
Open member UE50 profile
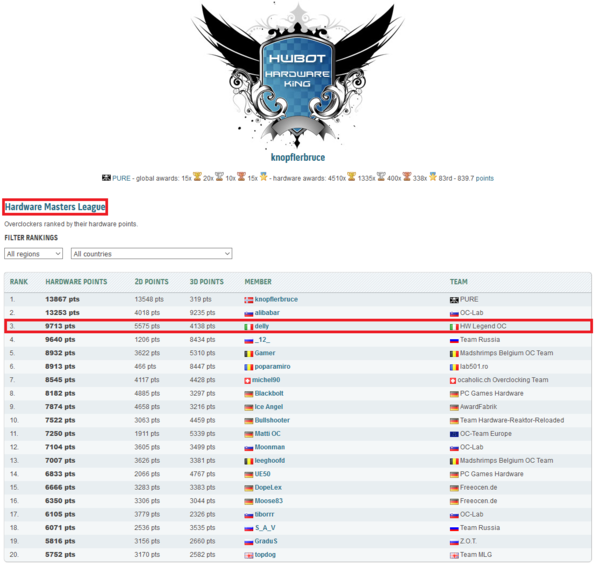262,474
